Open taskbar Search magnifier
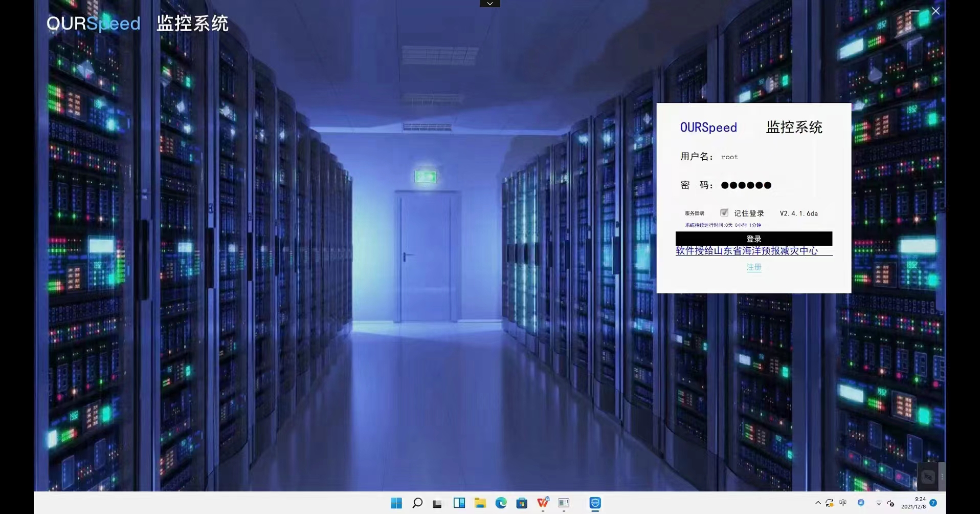The image size is (980, 514). click(417, 503)
